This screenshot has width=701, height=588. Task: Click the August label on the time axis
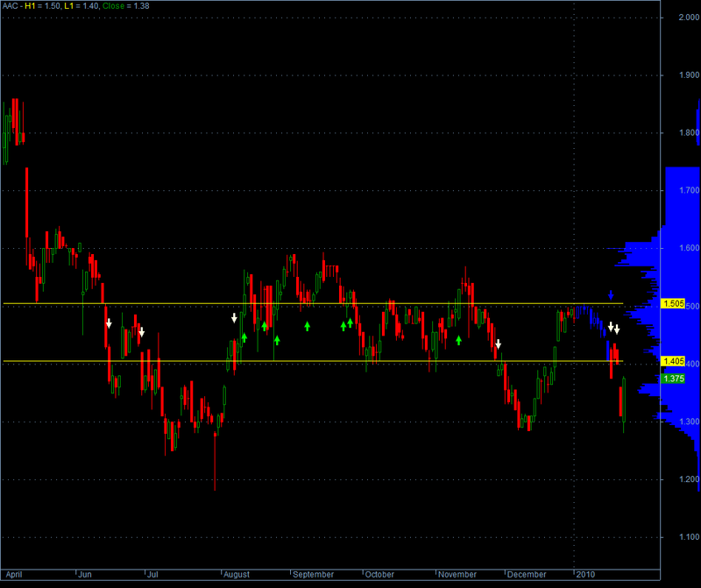[237, 575]
